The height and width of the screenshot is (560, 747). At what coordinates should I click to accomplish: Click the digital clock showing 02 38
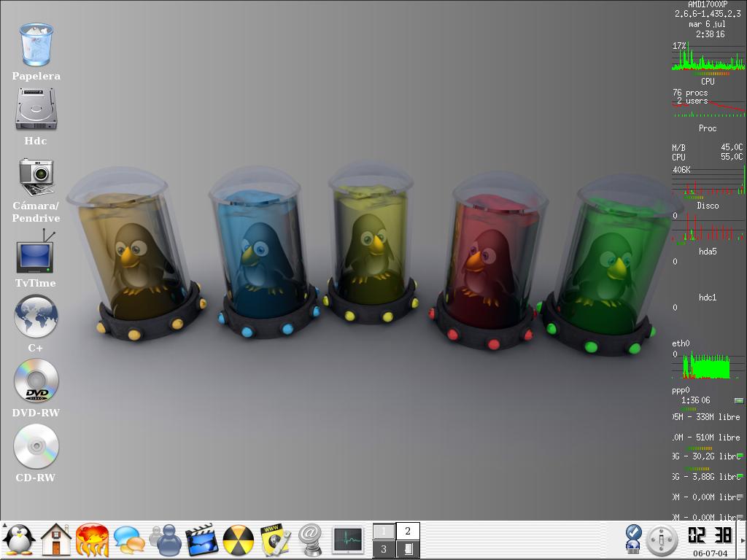pyautogui.click(x=710, y=536)
